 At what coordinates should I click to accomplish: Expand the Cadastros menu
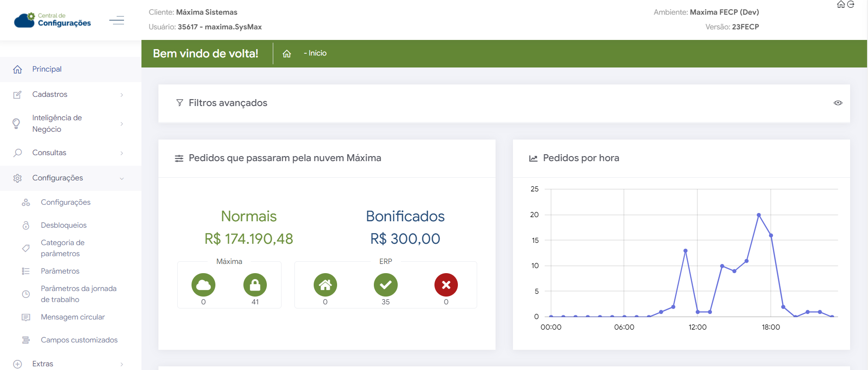coord(50,95)
